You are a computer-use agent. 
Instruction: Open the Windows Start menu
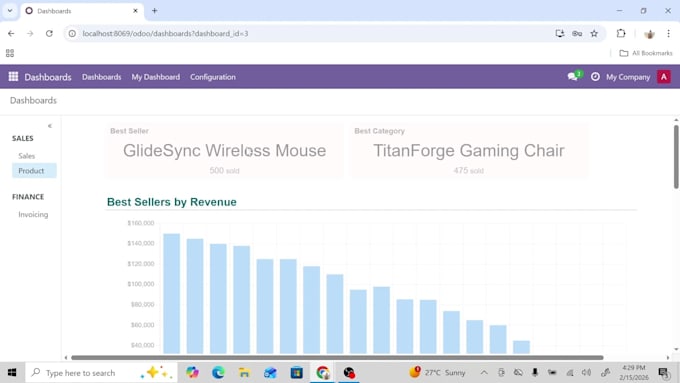point(12,373)
